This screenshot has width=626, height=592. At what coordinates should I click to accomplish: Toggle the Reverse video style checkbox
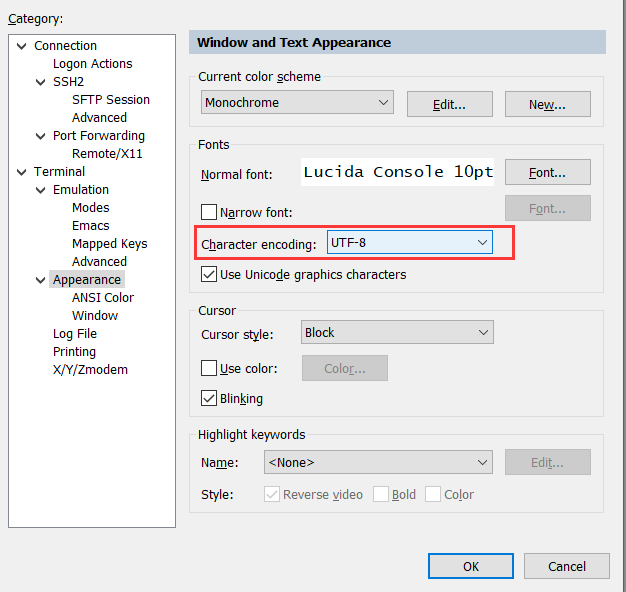click(271, 494)
